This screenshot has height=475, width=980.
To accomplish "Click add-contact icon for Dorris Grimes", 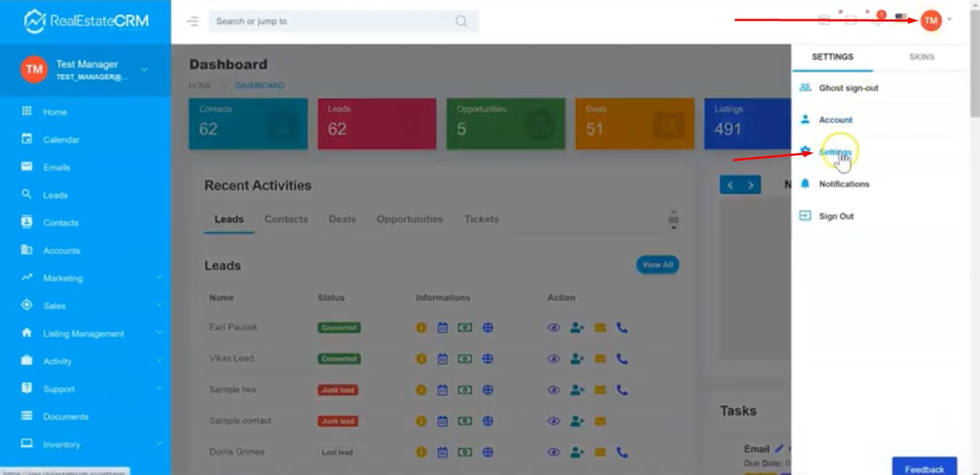I will pyautogui.click(x=577, y=452).
